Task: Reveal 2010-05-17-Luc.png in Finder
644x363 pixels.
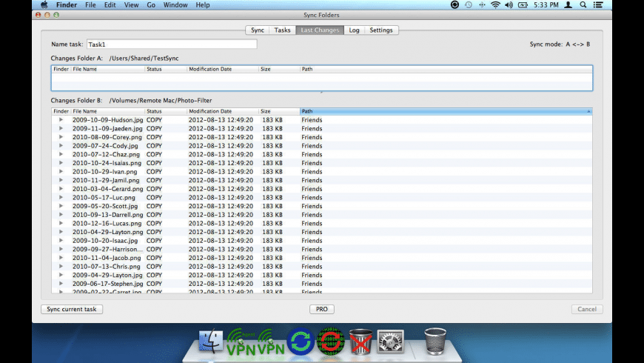Action: [61, 197]
